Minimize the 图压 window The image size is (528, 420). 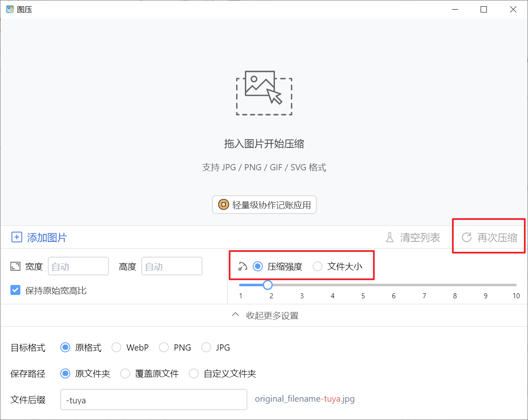[x=455, y=9]
